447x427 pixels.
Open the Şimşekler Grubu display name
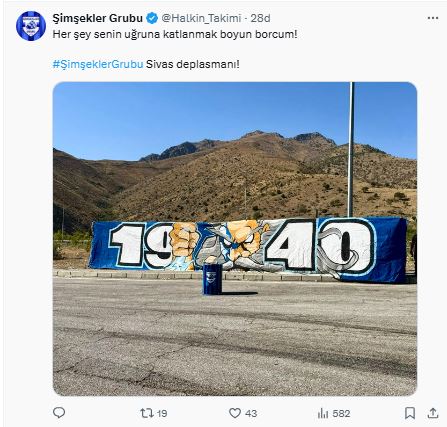[98, 18]
